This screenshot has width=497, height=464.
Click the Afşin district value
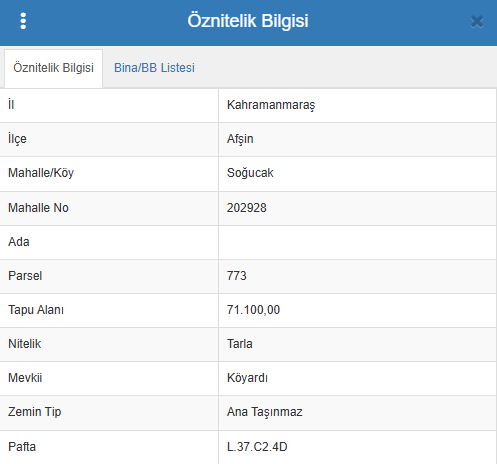pos(240,139)
